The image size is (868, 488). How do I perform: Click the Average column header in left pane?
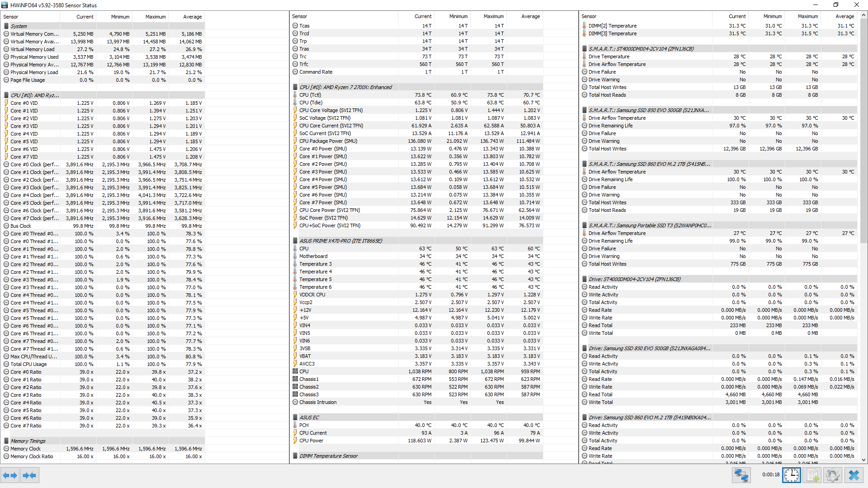point(192,17)
